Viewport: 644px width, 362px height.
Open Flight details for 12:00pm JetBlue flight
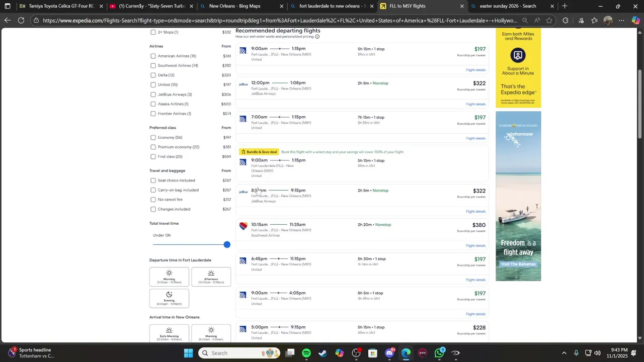[475, 104]
